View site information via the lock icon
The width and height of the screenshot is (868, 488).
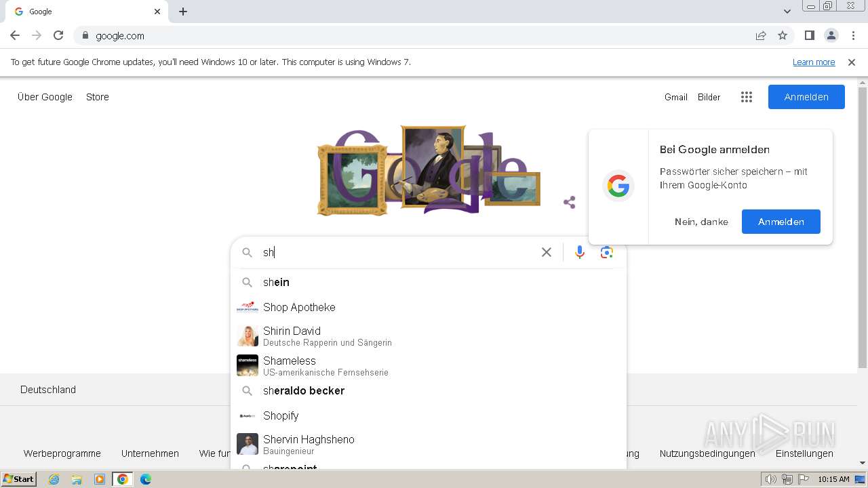pos(85,35)
